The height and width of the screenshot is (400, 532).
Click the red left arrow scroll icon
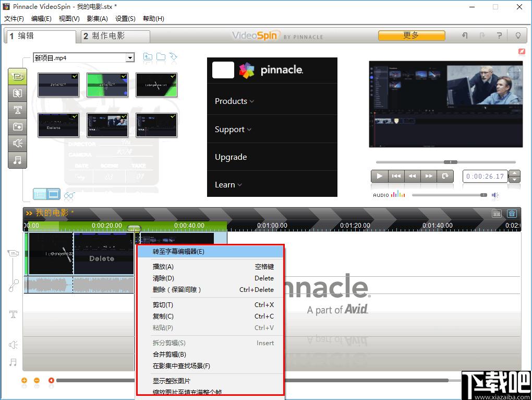coord(51,380)
